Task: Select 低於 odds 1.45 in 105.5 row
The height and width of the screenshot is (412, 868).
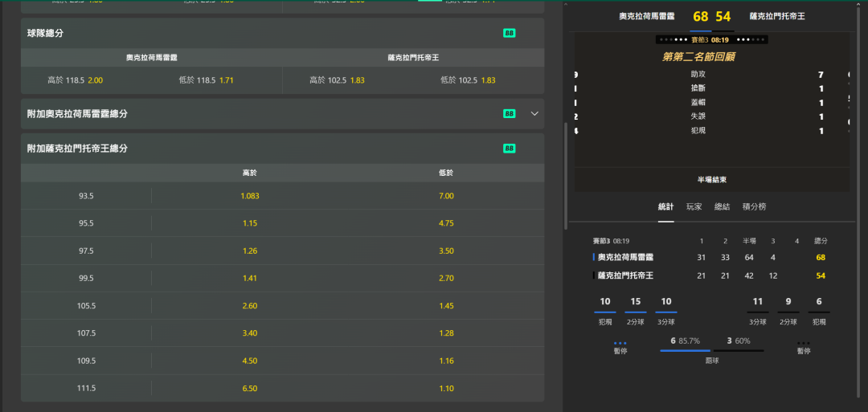Action: pos(446,306)
